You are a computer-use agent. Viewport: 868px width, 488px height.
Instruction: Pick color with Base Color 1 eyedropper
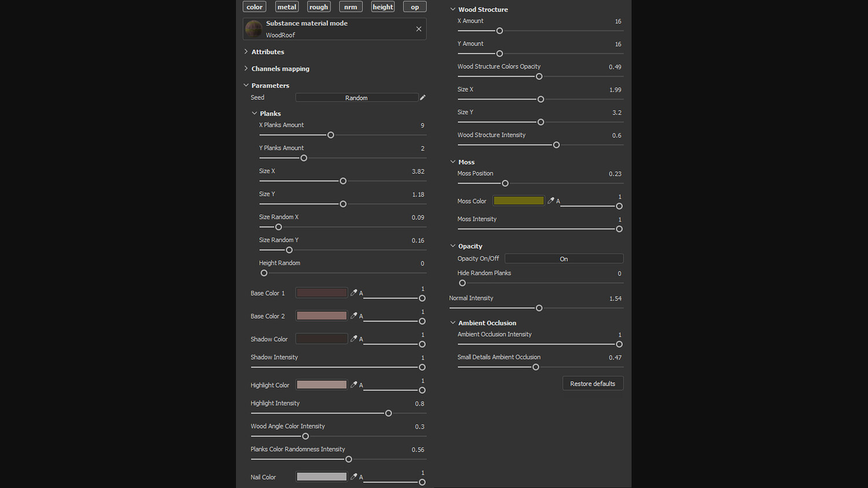354,293
